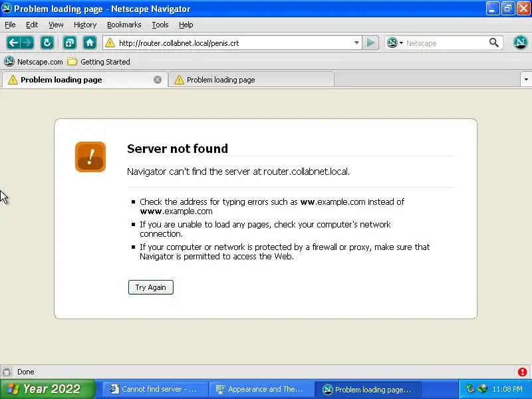This screenshot has height=399, width=532.
Task: Open the search engine chooser dropdown
Action: tap(402, 43)
